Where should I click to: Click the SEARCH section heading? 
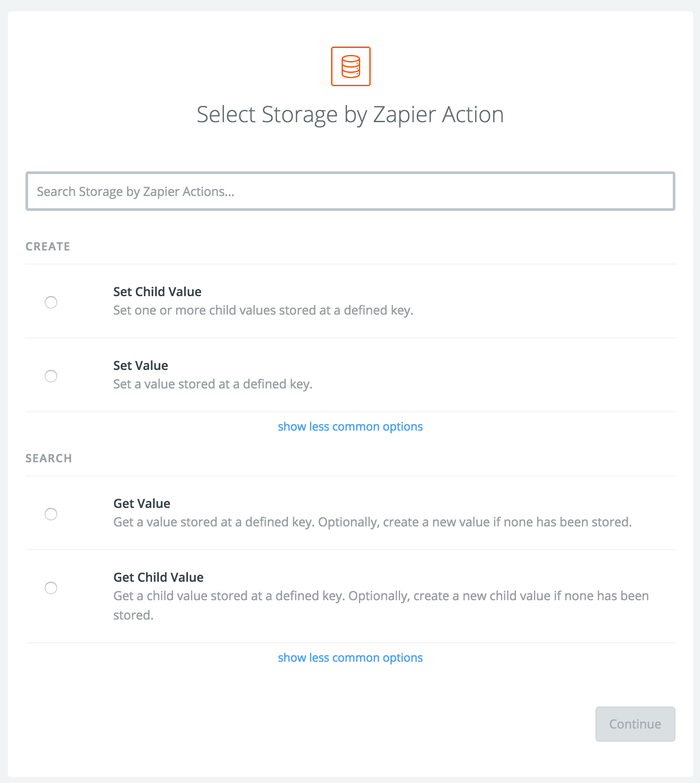point(48,458)
